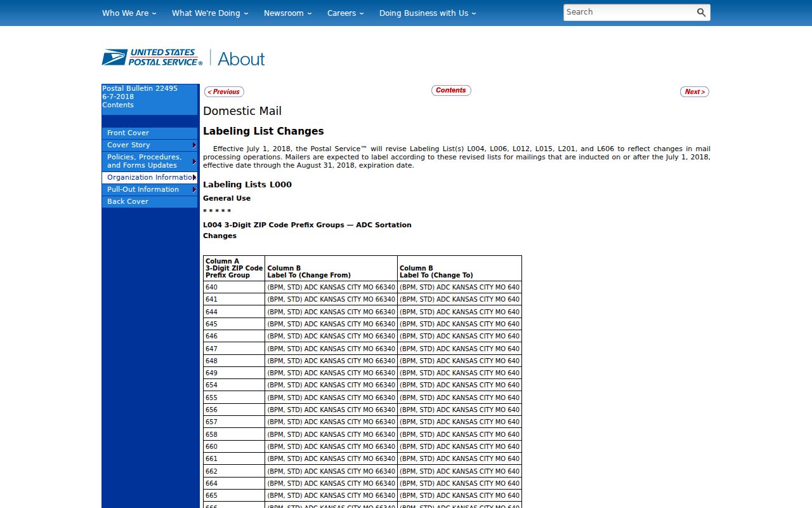
Task: Select the Labeling List Changes heading
Action: (263, 131)
